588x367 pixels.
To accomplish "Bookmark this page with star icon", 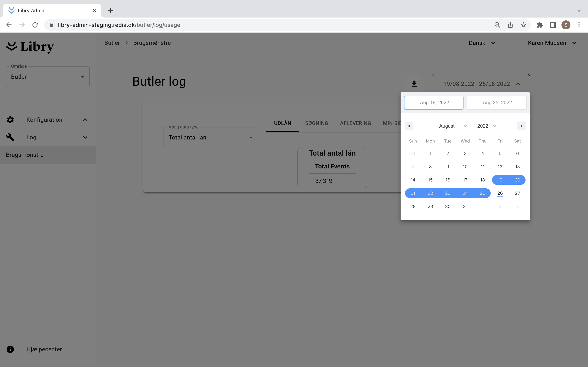I will 523,25.
